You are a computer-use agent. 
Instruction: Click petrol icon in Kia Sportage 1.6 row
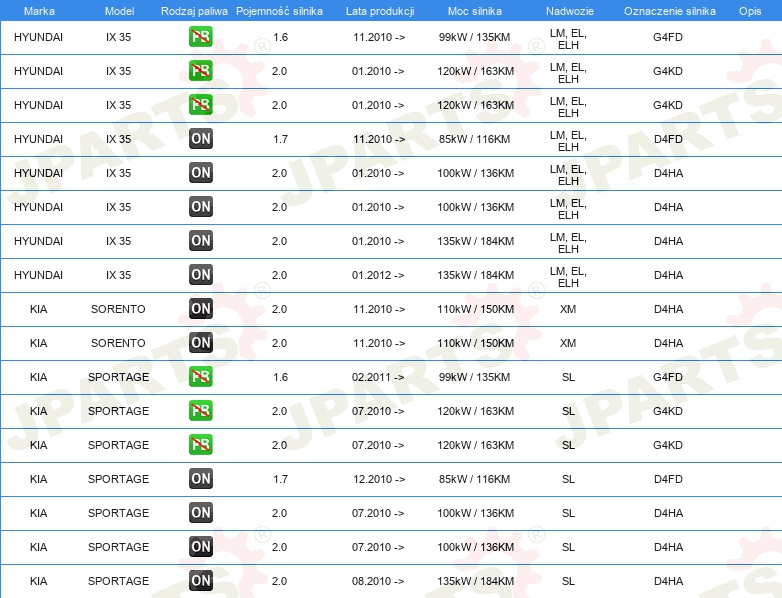[x=200, y=377]
